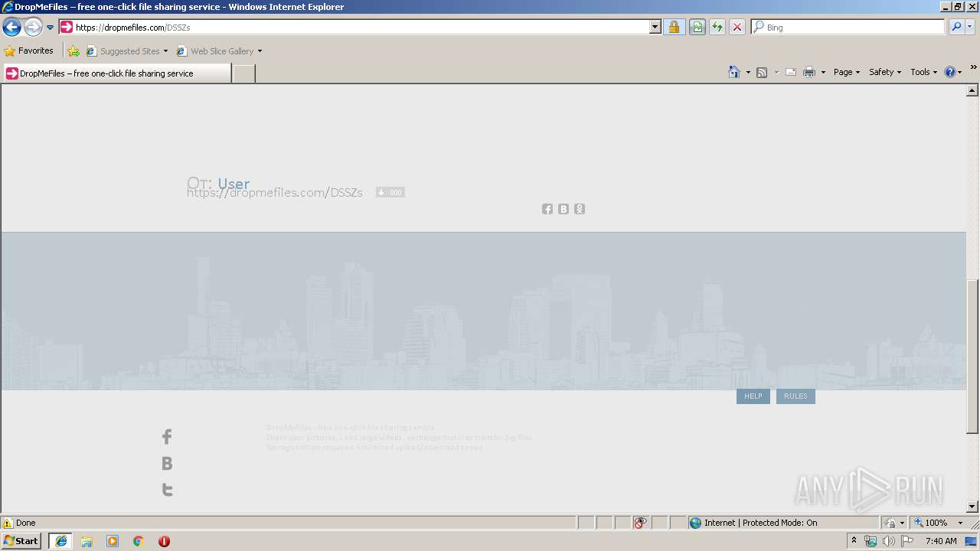980x551 pixels.
Task: Click the download counter badge
Action: (x=390, y=192)
